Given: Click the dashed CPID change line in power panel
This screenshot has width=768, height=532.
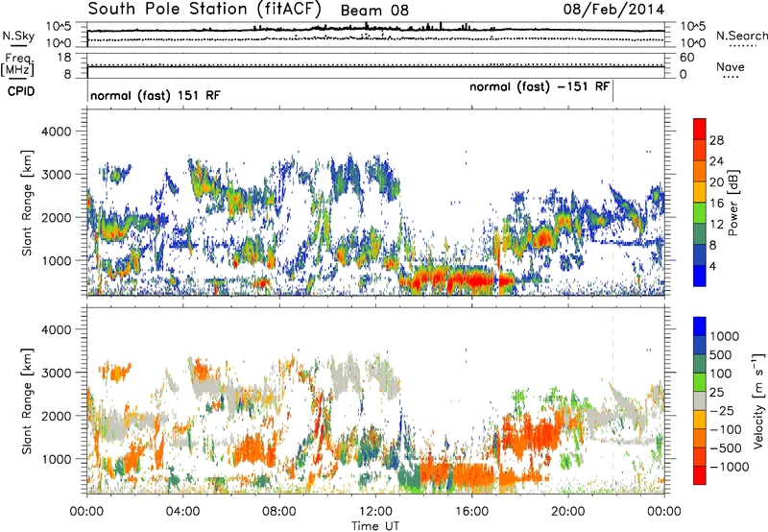Looking at the screenshot, I should (612, 202).
